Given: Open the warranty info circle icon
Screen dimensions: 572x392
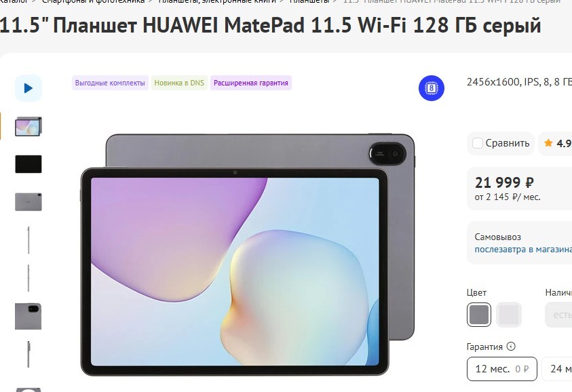Looking at the screenshot, I should (x=511, y=346).
